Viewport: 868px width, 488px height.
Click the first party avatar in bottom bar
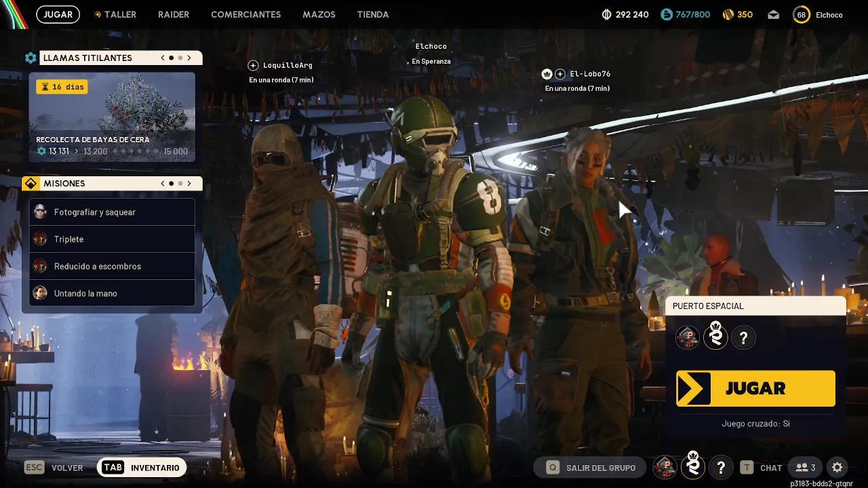tap(665, 467)
